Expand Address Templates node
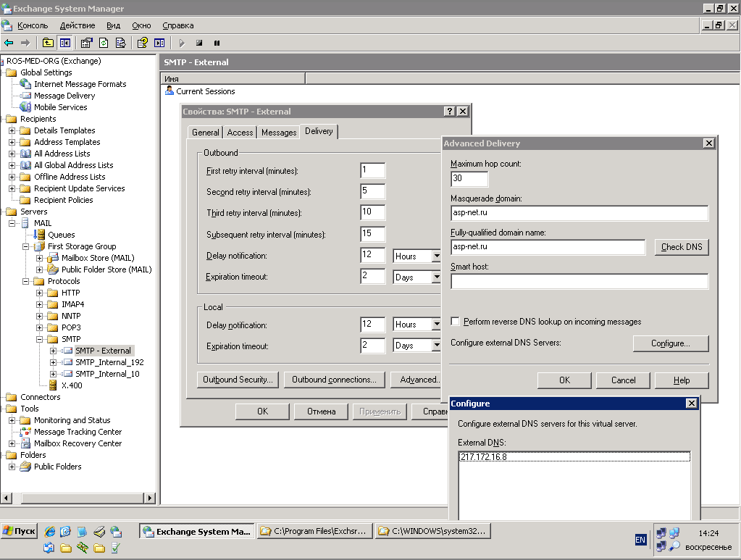The width and height of the screenshot is (741, 560). (x=12, y=142)
